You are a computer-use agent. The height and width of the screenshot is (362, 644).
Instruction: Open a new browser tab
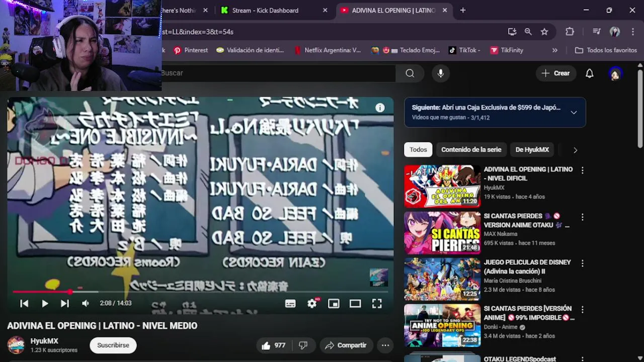[x=463, y=10]
